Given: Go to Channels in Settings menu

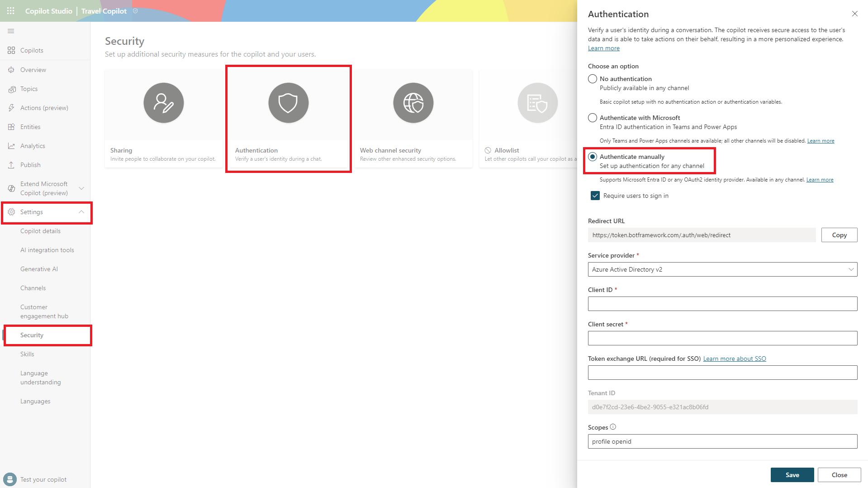Looking at the screenshot, I should 33,288.
